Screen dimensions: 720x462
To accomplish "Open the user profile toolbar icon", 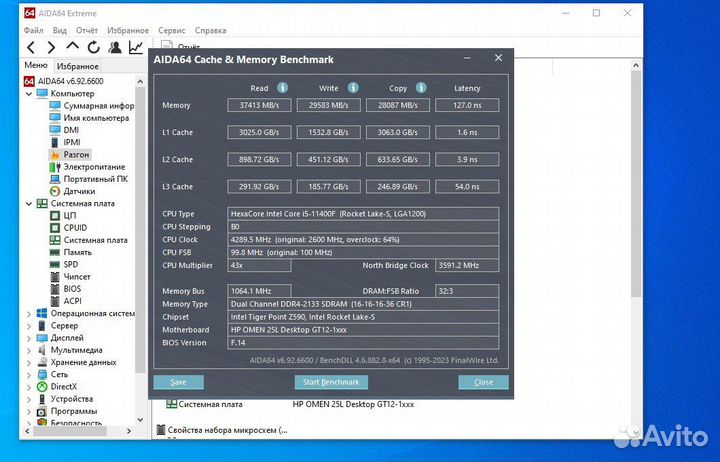I will (114, 47).
